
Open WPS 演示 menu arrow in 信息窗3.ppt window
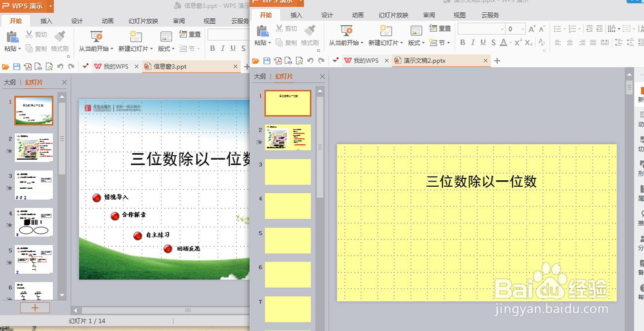[x=50, y=6]
